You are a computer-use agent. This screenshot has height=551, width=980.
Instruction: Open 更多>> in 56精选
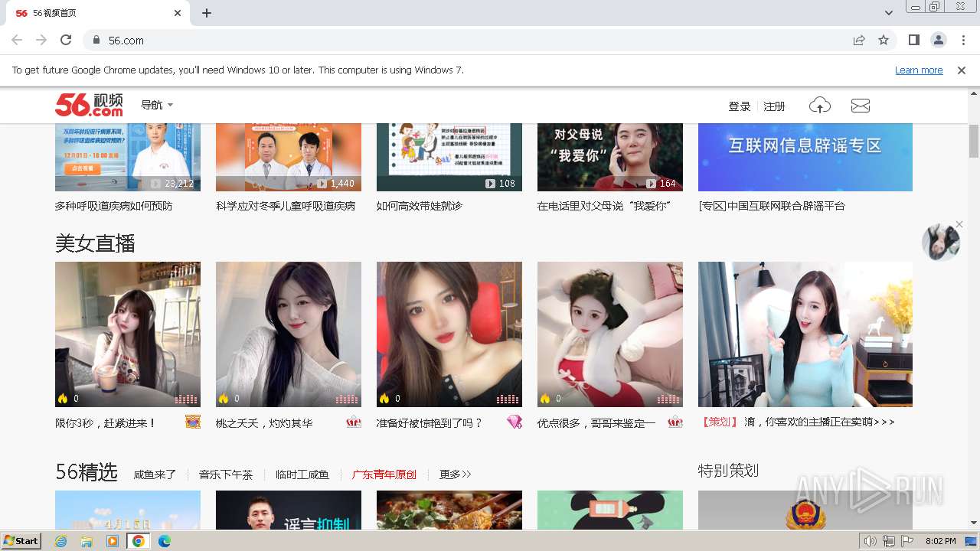click(456, 474)
